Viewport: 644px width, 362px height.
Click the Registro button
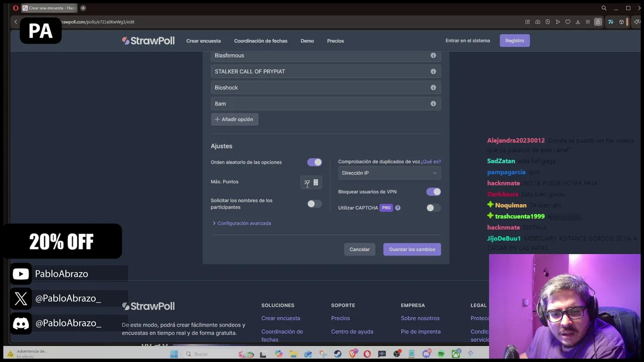tap(514, 41)
